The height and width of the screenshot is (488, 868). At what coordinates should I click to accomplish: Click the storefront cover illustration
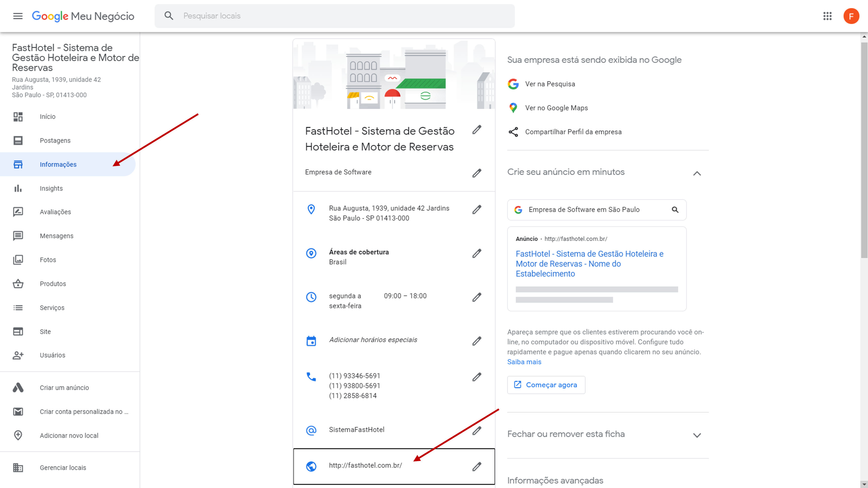point(394,74)
